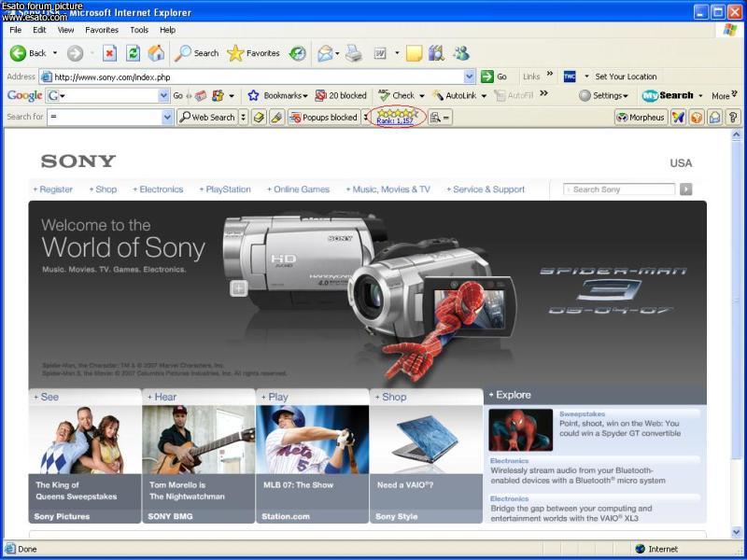Click the grey Forward arrow icon
This screenshot has height=560, width=747.
pyautogui.click(x=75, y=53)
